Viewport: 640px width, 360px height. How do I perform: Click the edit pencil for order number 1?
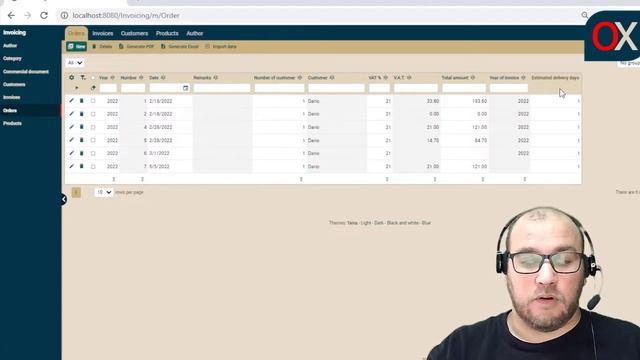point(71,100)
